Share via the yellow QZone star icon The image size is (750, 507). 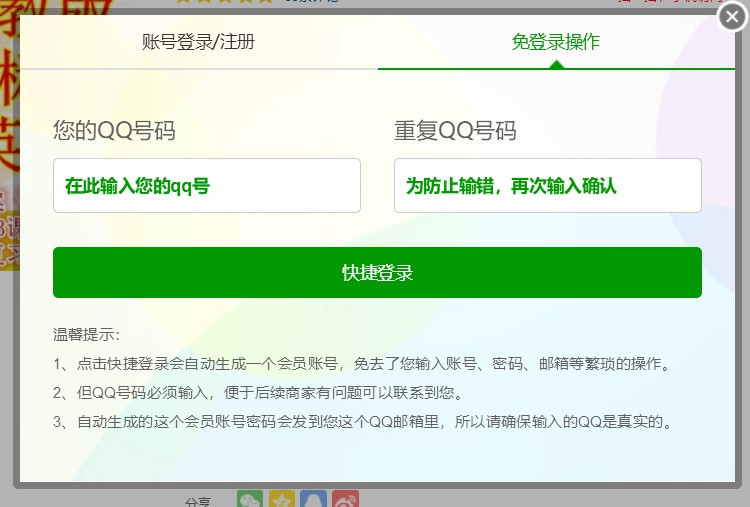pos(282,498)
